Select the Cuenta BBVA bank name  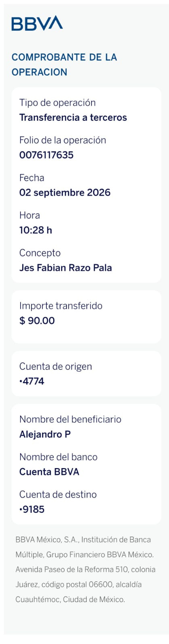(49, 472)
